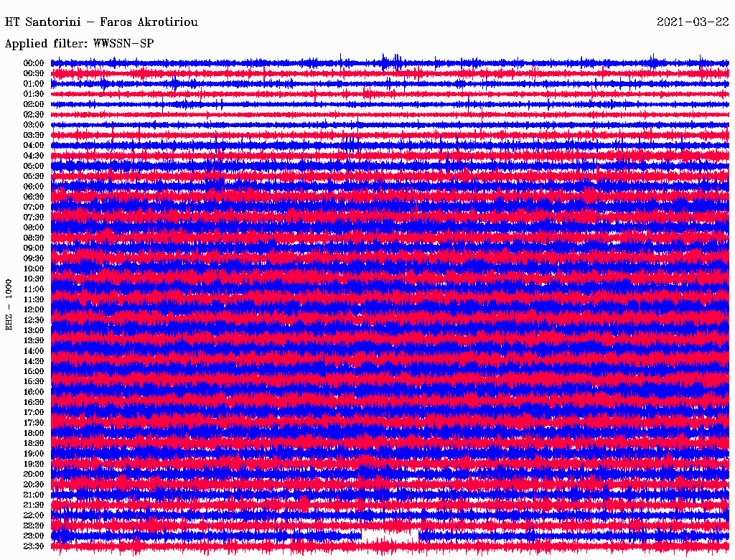Click the 06:00 time label
This screenshot has width=735, height=560.
(x=34, y=187)
